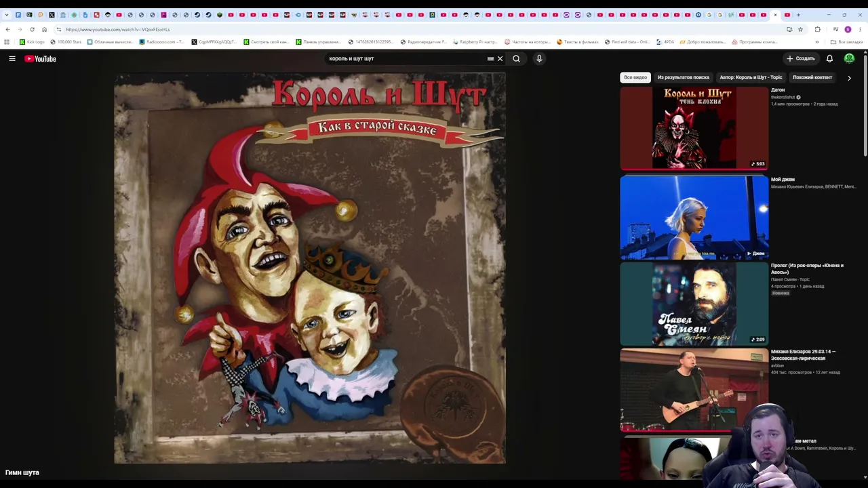Open the browser home page
This screenshot has height=488, width=868.
point(44,30)
